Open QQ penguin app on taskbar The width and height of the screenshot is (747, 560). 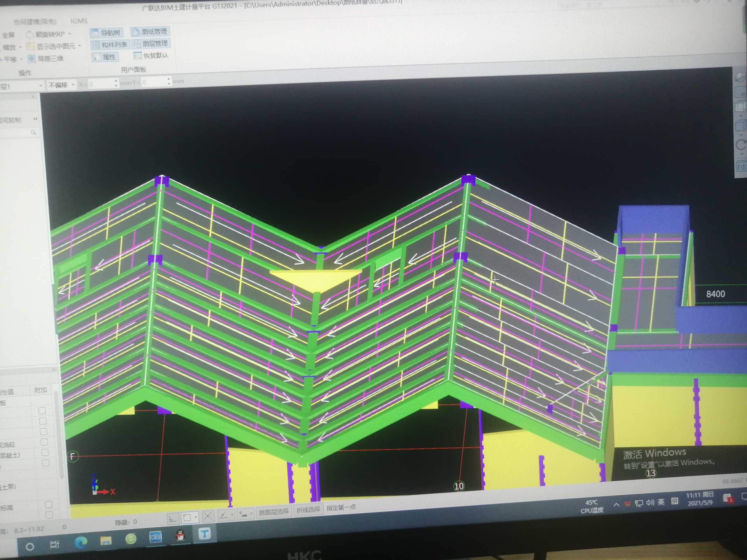[x=180, y=535]
